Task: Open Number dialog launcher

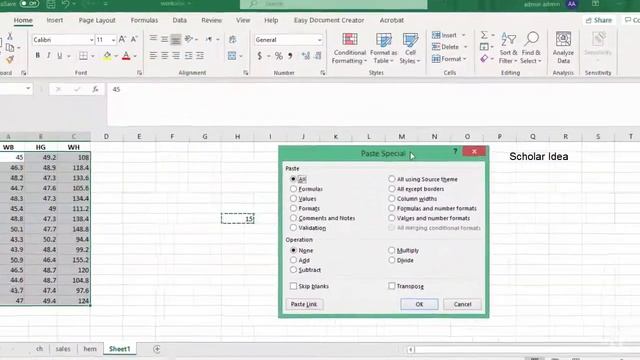Action: click(323, 73)
